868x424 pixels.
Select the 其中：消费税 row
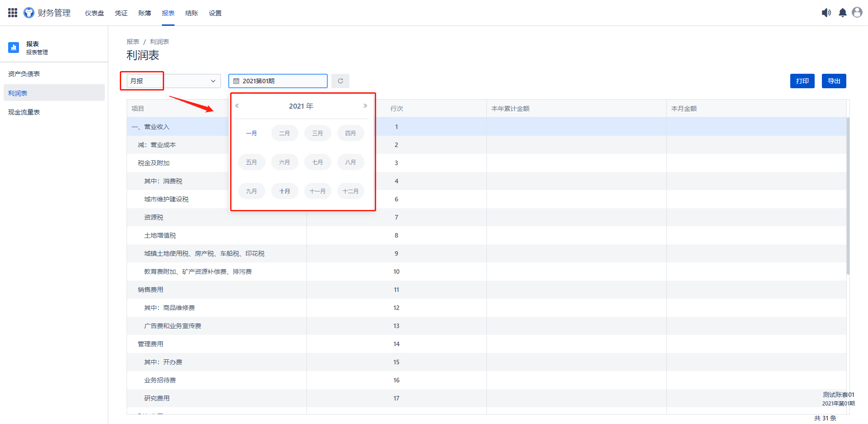coord(486,181)
